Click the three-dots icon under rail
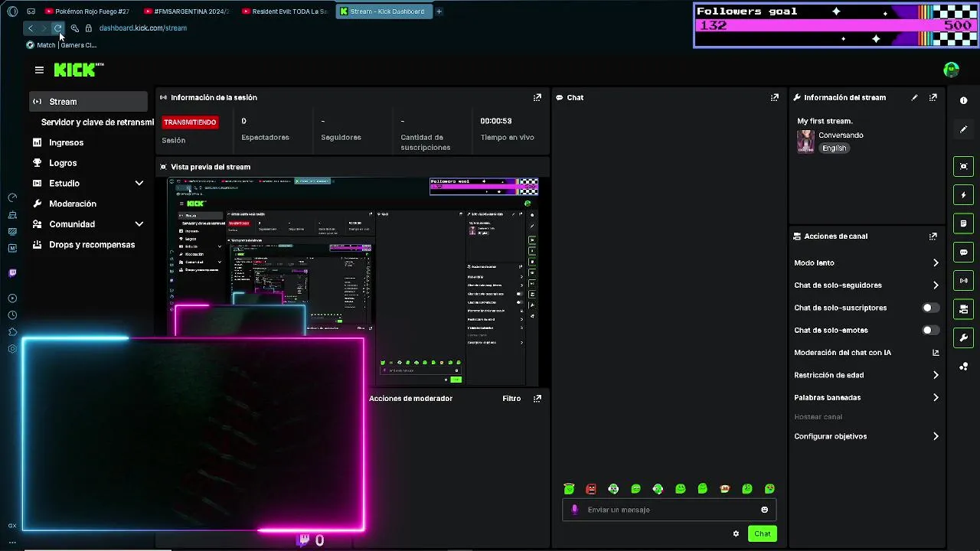980x551 pixels. 964,367
